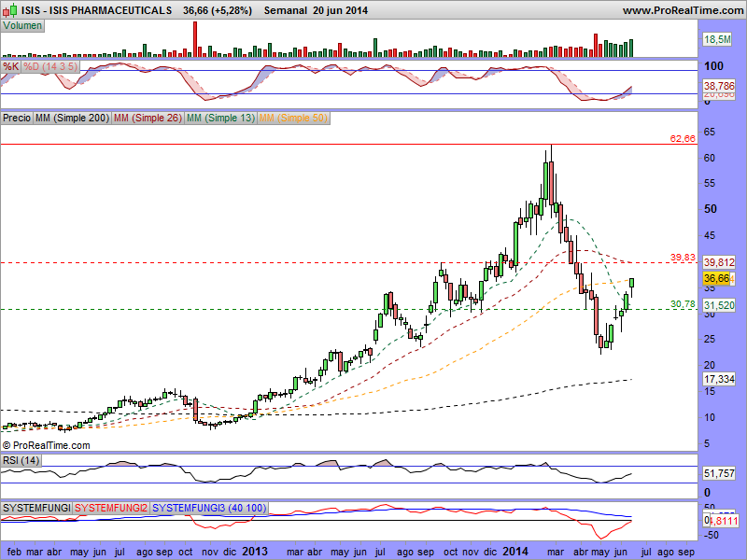Open MM (Simple 13) moving average settings
Image resolution: width=747 pixels, height=560 pixels.
(x=220, y=118)
